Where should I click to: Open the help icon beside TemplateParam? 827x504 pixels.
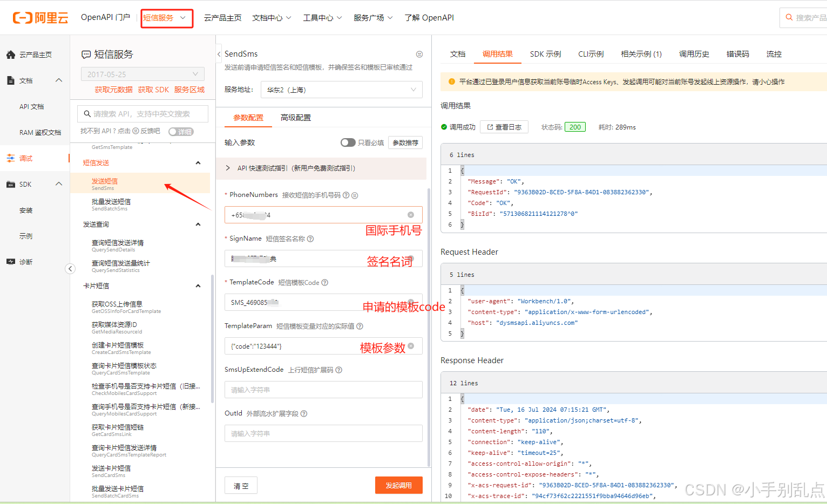(360, 326)
